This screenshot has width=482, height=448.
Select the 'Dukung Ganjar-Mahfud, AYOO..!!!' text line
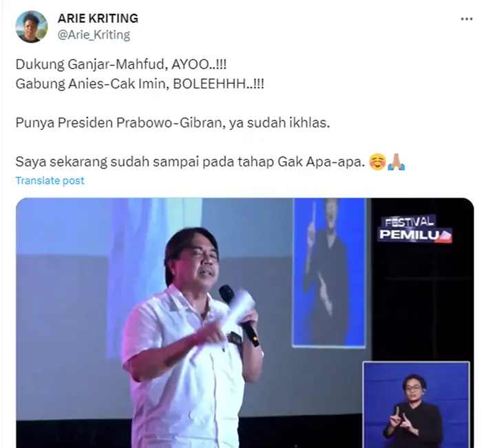tap(121, 65)
